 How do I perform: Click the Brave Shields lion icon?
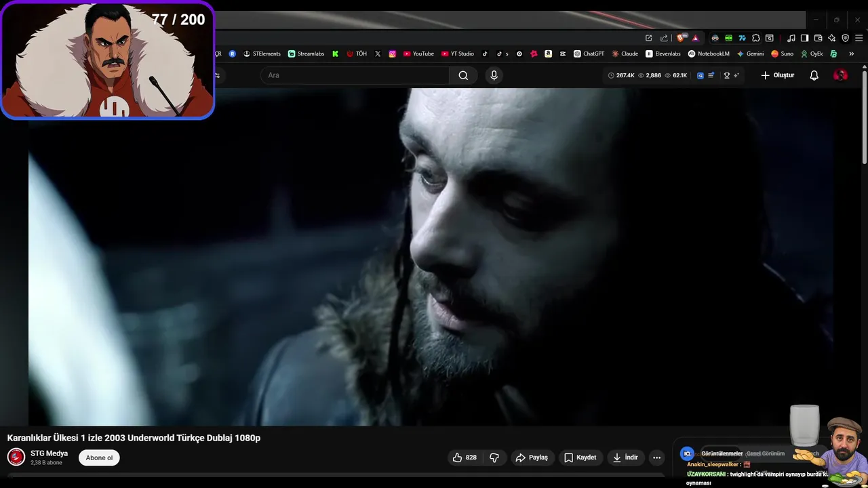click(x=681, y=38)
